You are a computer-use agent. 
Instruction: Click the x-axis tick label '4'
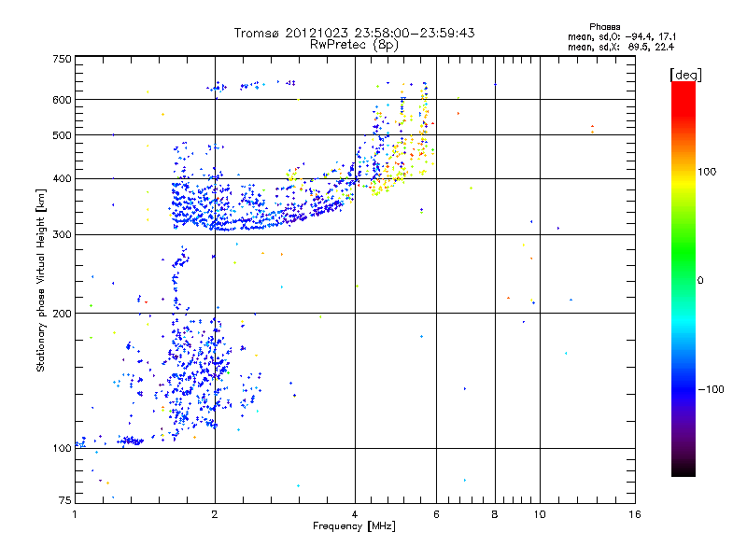[x=355, y=514]
